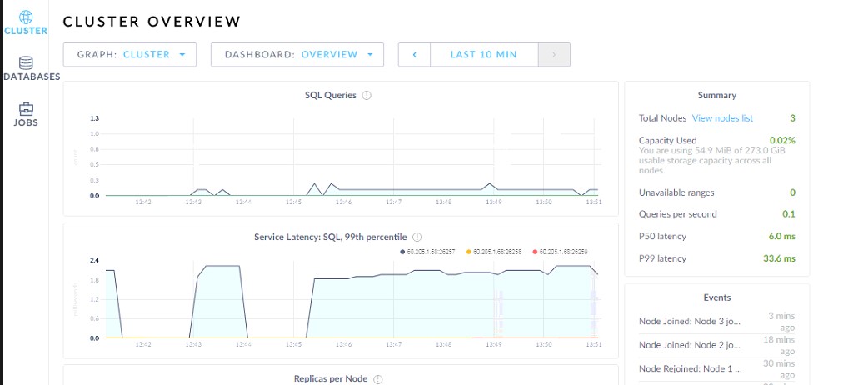Image resolution: width=868 pixels, height=385 pixels.
Task: Select the JOBS sidebar label
Action: point(26,122)
